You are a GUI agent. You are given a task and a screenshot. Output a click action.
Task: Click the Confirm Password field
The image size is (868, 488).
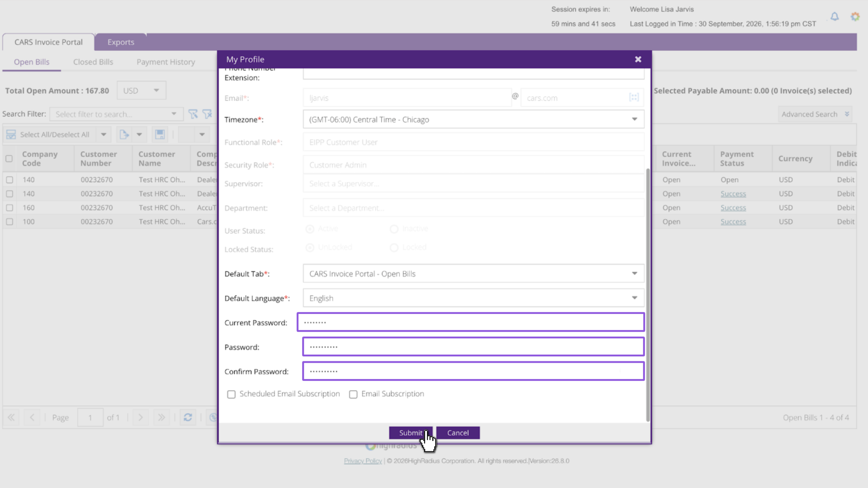coord(473,371)
